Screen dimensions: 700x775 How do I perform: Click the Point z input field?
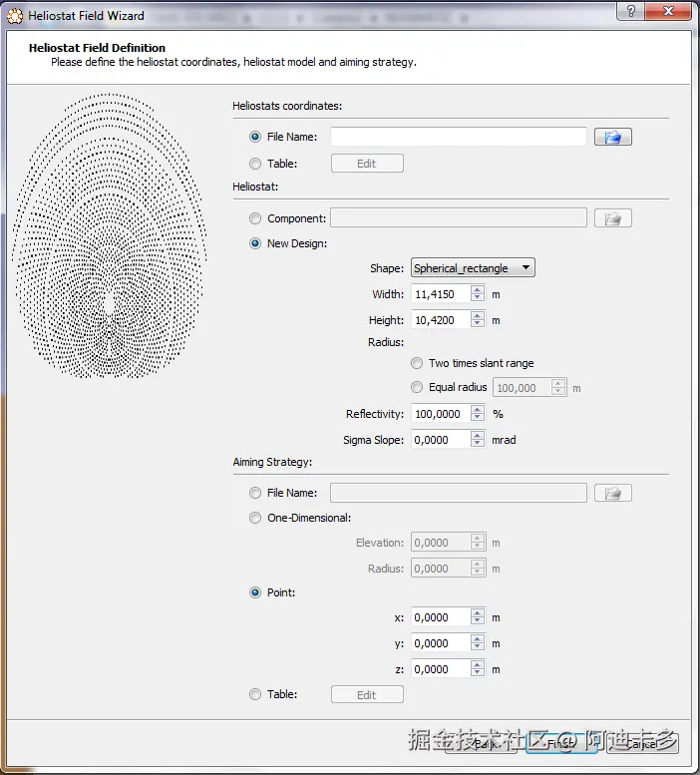[x=441, y=669]
